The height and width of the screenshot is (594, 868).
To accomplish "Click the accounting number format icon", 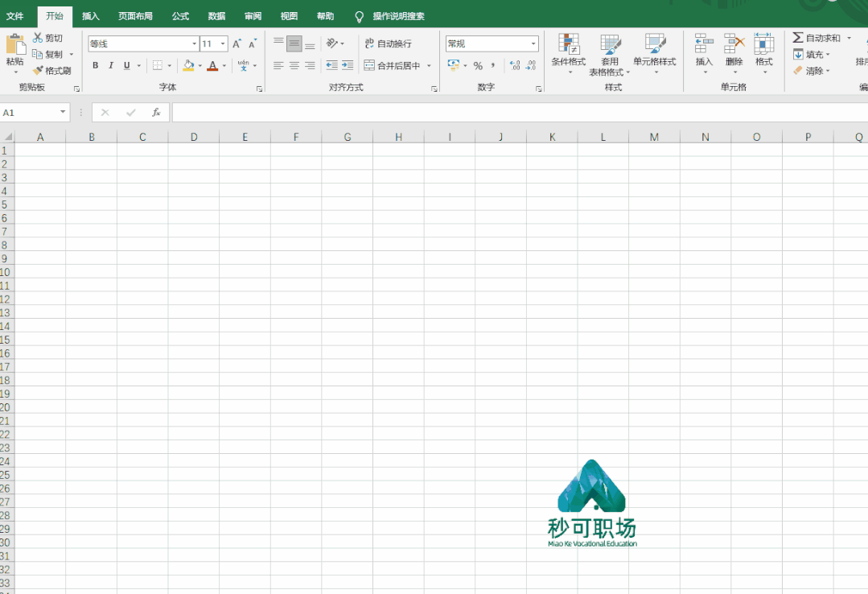I will (454, 65).
